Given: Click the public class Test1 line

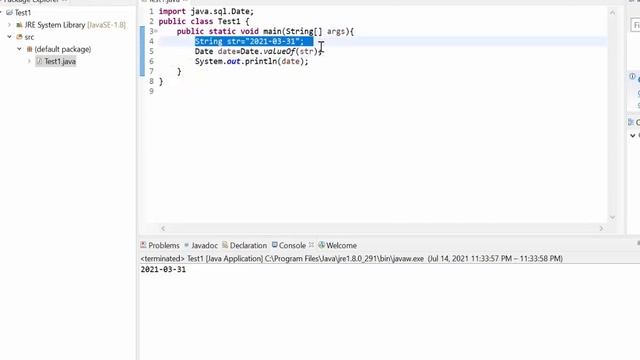Looking at the screenshot, I should (x=204, y=21).
